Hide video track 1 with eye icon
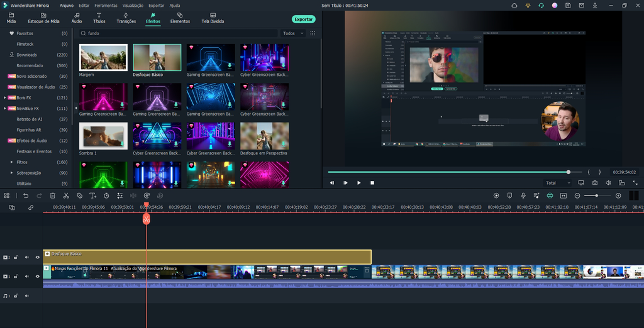This screenshot has height=328, width=644. tap(37, 276)
